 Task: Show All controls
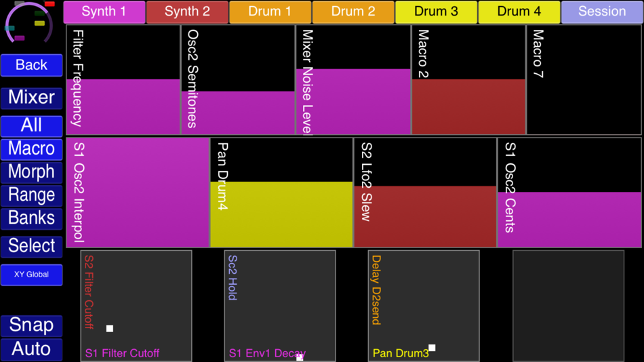32,125
